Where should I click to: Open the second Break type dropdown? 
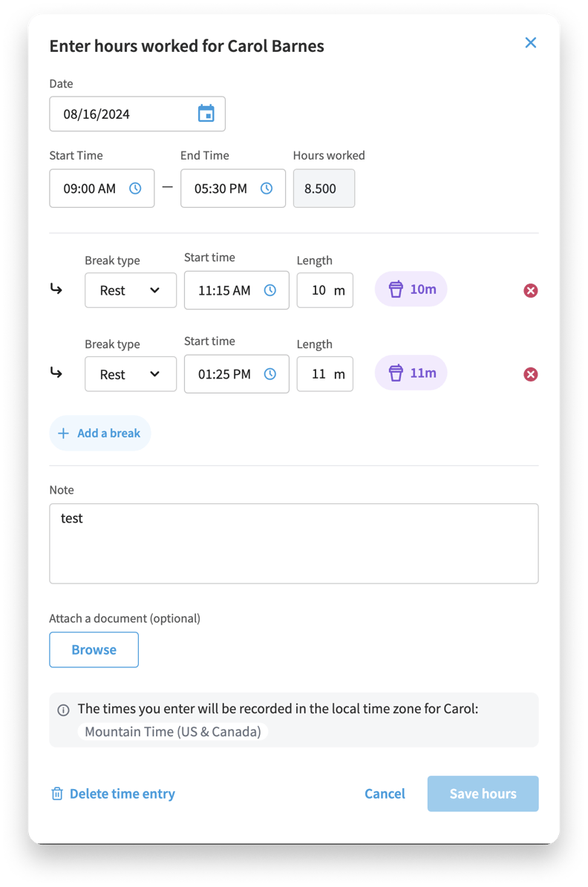(131, 374)
